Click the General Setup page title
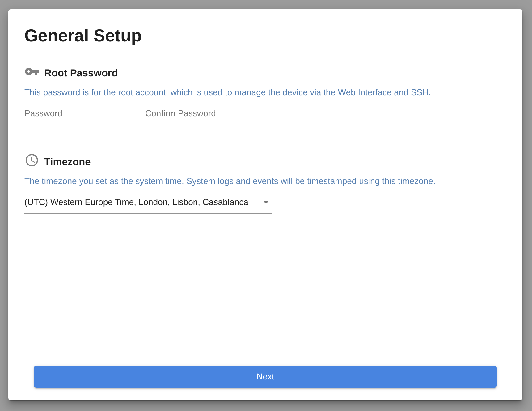Image resolution: width=532 pixels, height=411 pixels. pos(83,36)
